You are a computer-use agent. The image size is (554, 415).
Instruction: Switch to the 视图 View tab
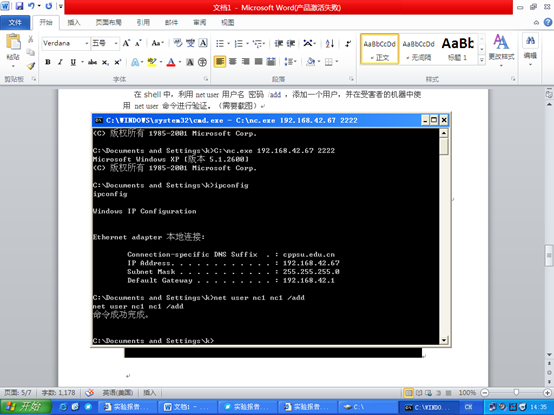click(228, 23)
